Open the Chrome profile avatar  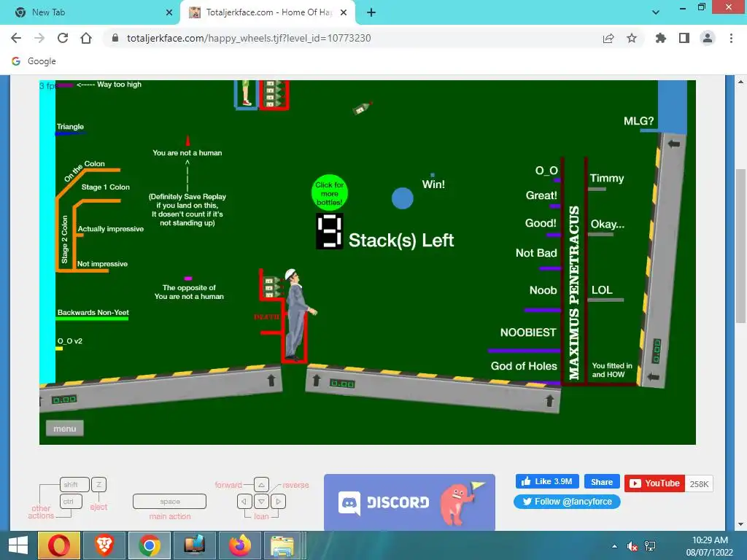[708, 38]
